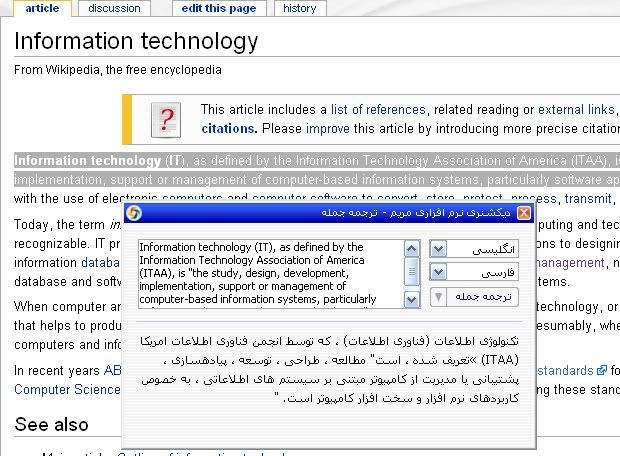This screenshot has width=620, height=456.
Task: Follow the improve link in notice
Action: coord(328,129)
